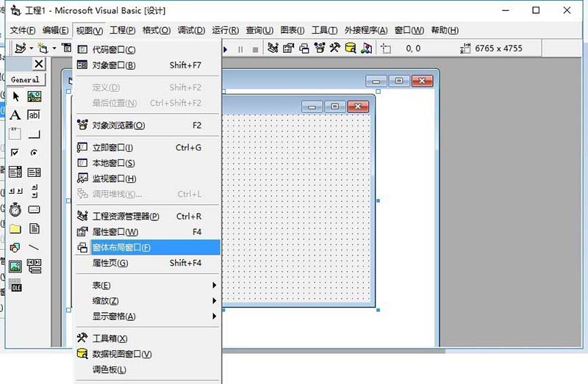The width and height of the screenshot is (588, 384).
Task: Select the DirListBox folder control in the toolbox
Action: 15,228
